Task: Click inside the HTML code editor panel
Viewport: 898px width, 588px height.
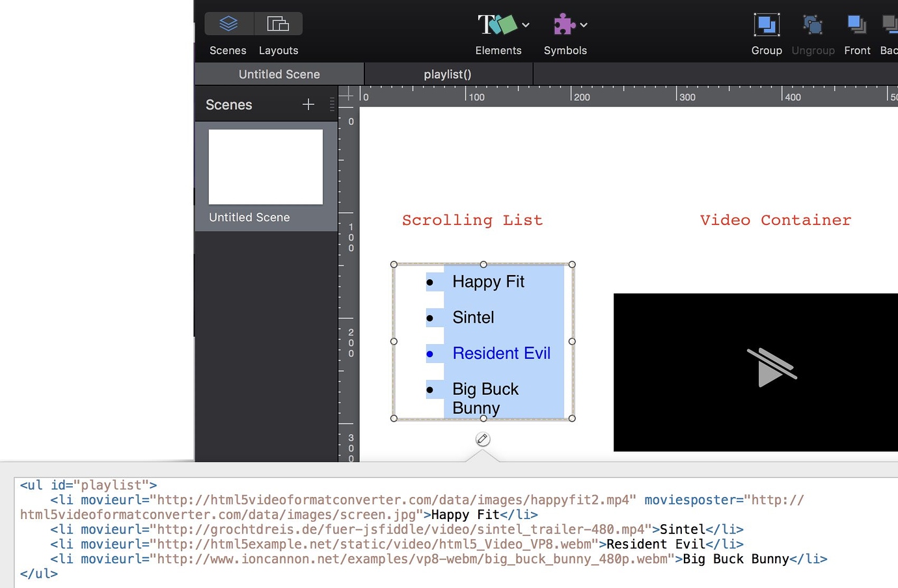Action: pos(390,529)
